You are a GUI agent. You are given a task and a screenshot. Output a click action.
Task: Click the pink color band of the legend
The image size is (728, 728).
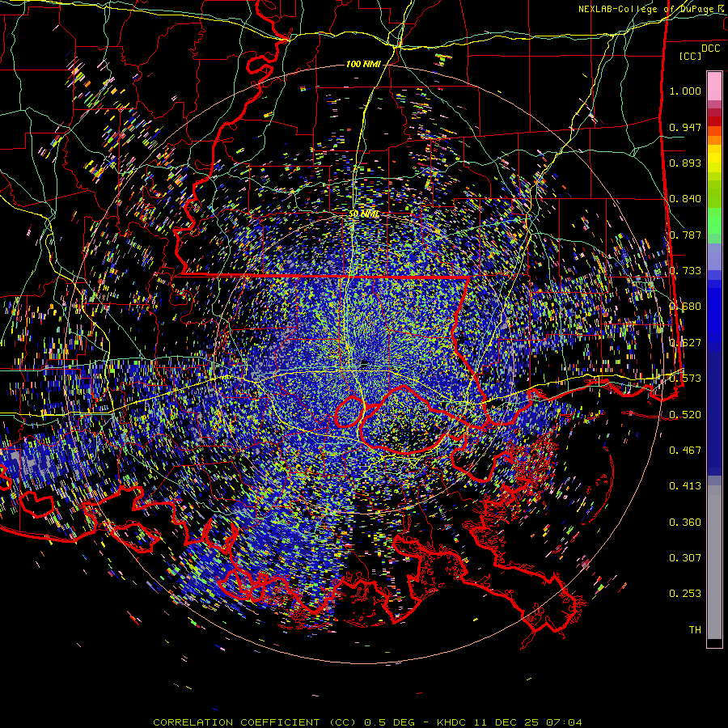(x=714, y=87)
